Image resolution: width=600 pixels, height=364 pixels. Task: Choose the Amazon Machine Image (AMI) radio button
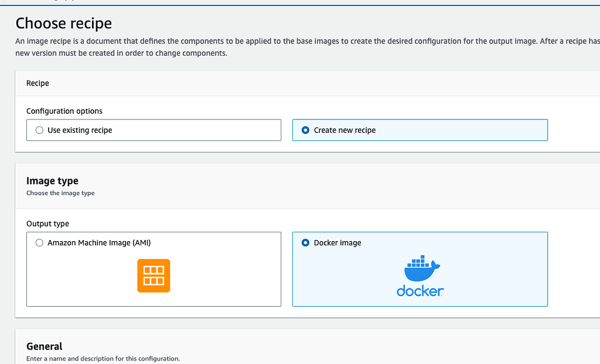click(x=39, y=243)
